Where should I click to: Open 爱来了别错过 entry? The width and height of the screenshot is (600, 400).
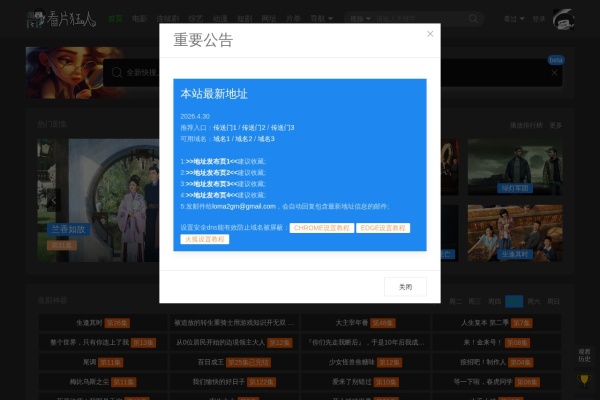(365, 382)
